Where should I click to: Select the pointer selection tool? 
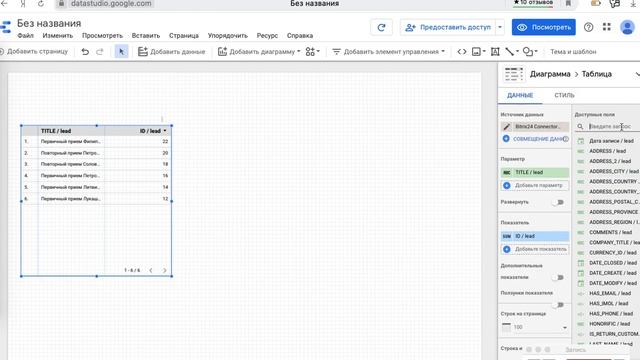(122, 52)
